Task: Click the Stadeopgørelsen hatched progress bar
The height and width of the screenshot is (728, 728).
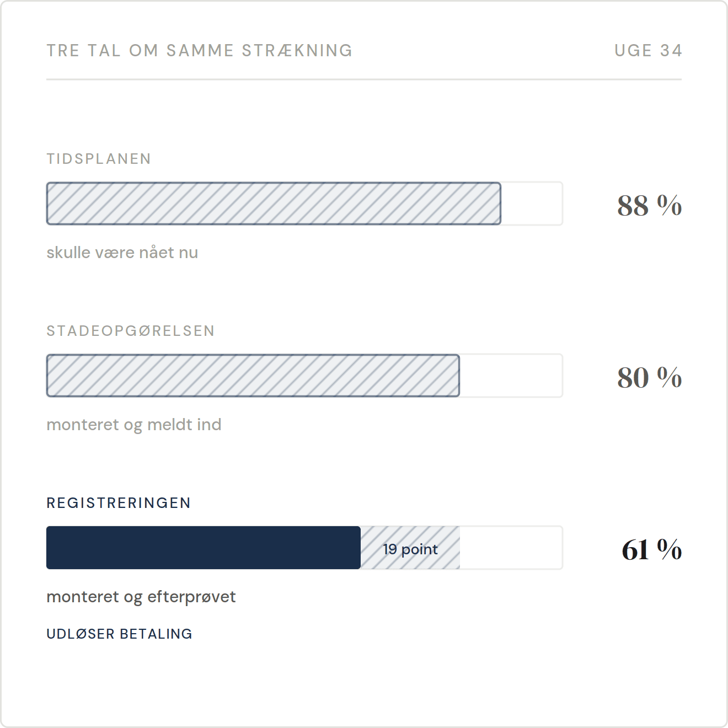Action: (253, 376)
